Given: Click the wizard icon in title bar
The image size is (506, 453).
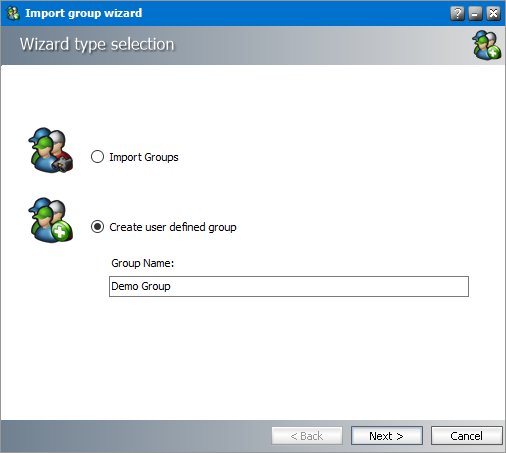Looking at the screenshot, I should click(x=13, y=13).
